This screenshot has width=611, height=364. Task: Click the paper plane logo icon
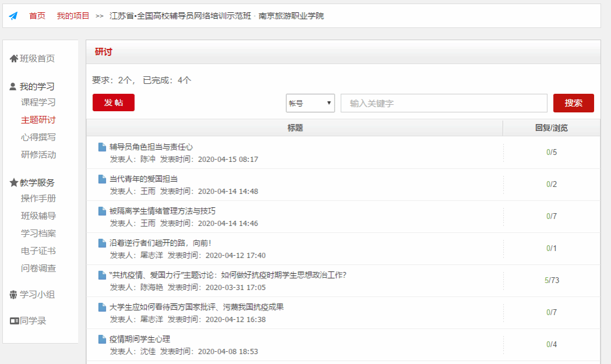pos(13,16)
